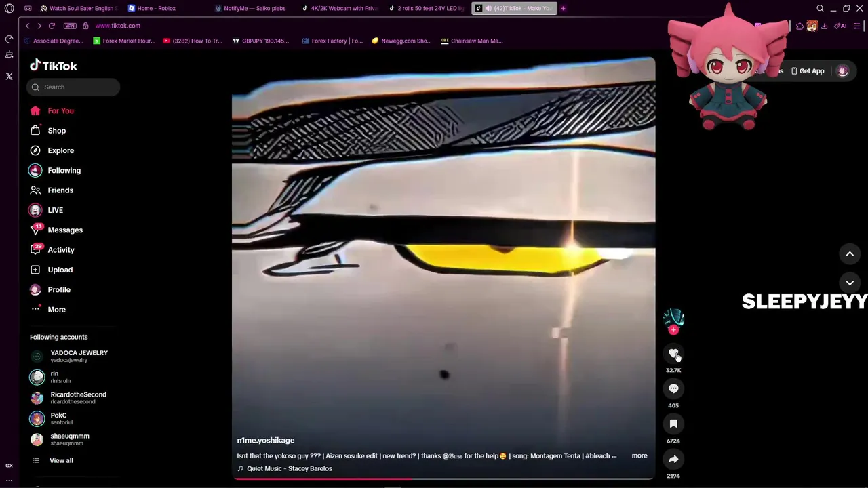
Task: Open the browser AI assistant
Action: 840,26
